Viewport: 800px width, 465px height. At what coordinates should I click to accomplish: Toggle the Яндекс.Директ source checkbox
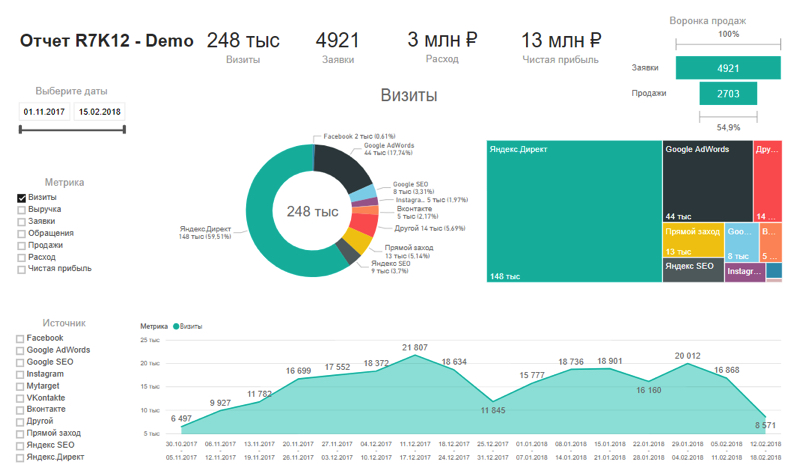coord(21,457)
